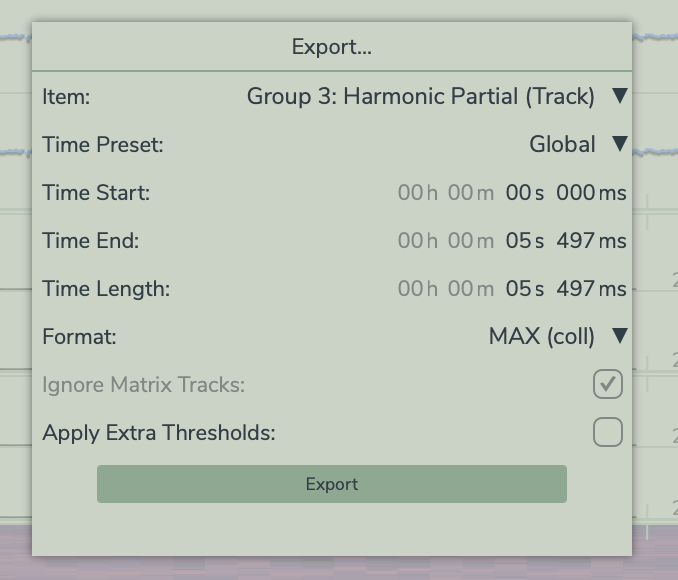678x580 pixels.
Task: Click the Time End seconds value
Action: click(524, 240)
